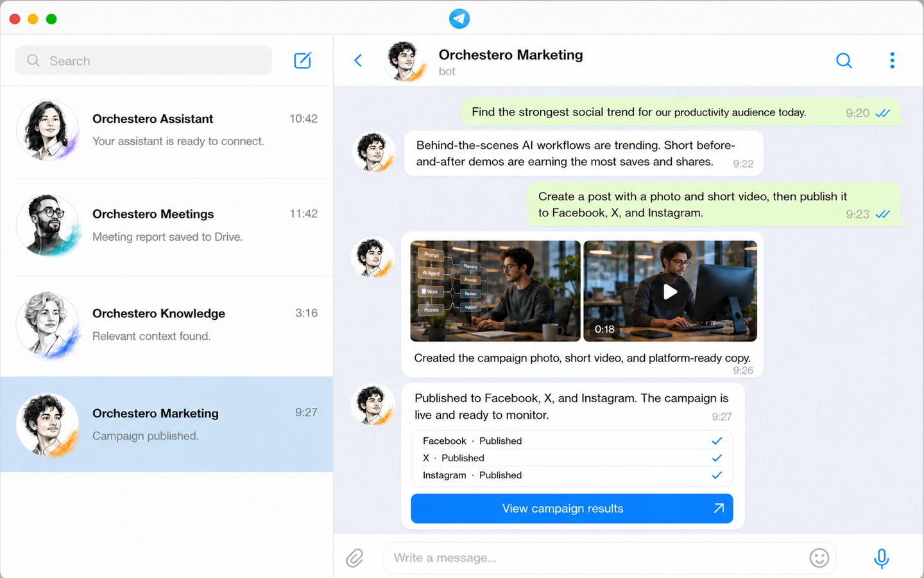Click the chat list Search field
The width and height of the screenshot is (924, 578).
(x=143, y=60)
